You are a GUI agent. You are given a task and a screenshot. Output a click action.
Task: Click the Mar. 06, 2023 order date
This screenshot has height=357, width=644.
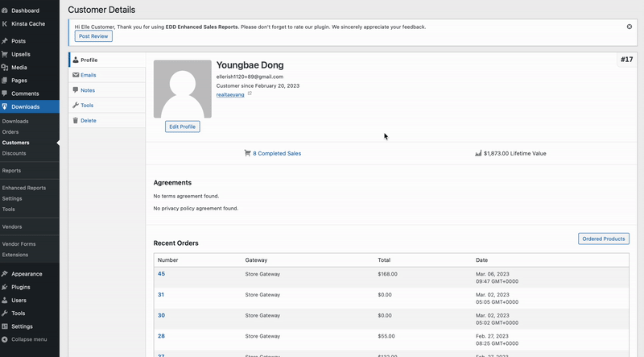click(493, 274)
